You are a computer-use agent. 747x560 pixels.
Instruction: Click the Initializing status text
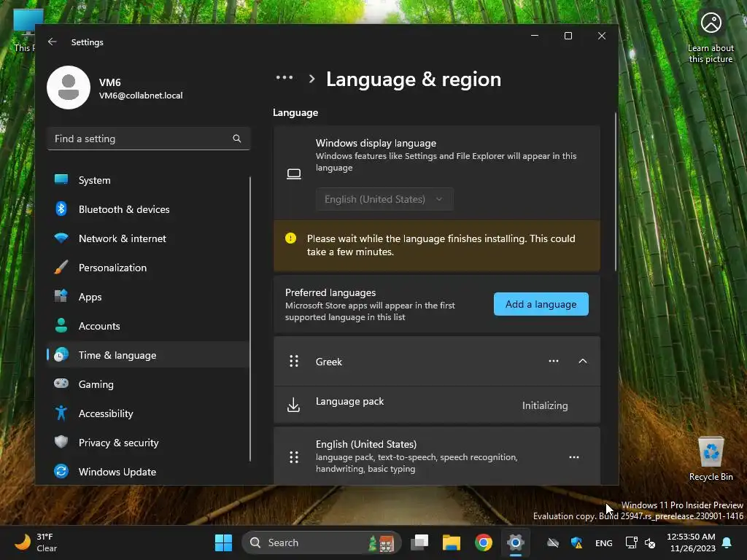[544, 405]
